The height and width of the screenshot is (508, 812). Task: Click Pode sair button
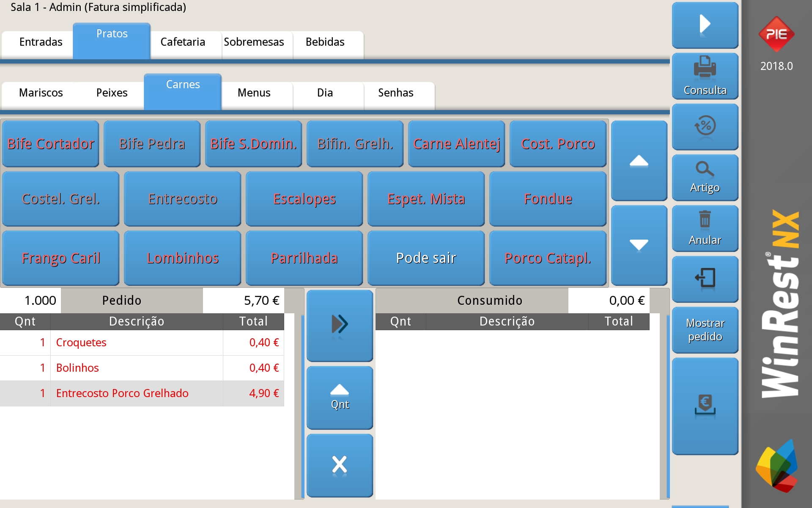point(426,258)
